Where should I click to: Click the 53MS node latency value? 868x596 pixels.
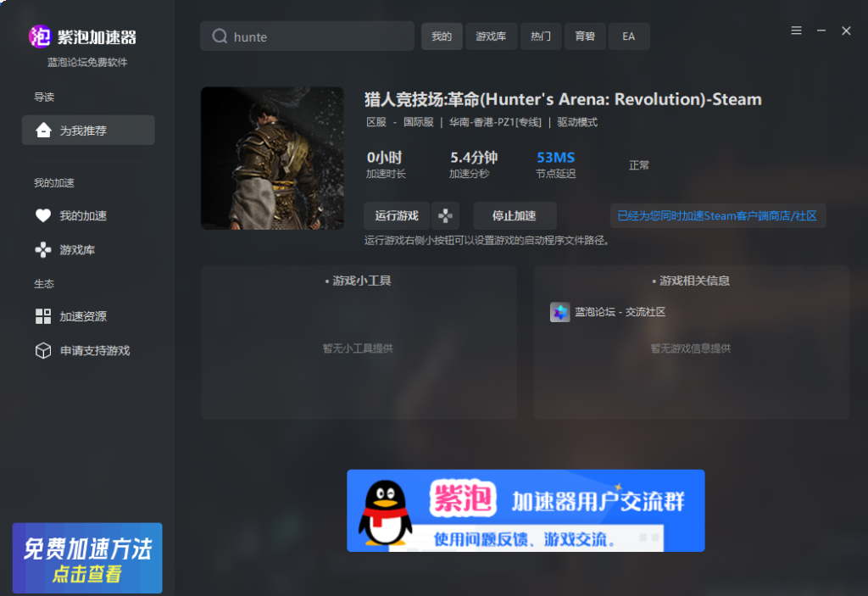coord(556,158)
